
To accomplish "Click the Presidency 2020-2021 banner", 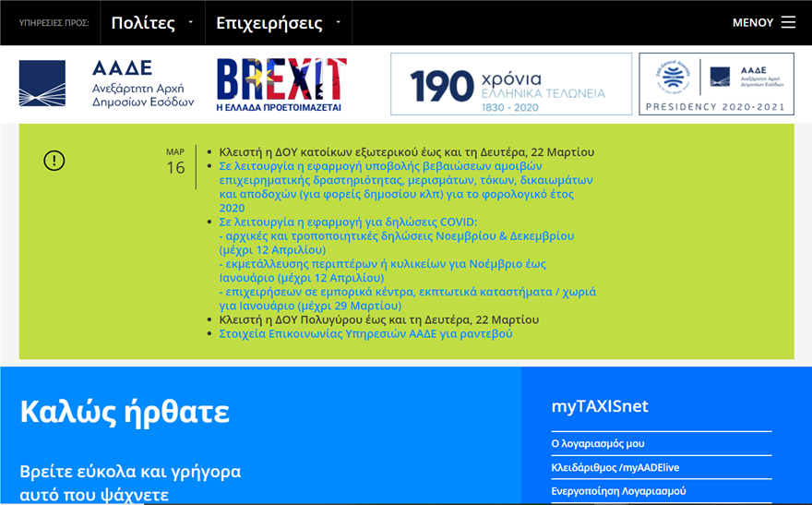I will tap(716, 84).
